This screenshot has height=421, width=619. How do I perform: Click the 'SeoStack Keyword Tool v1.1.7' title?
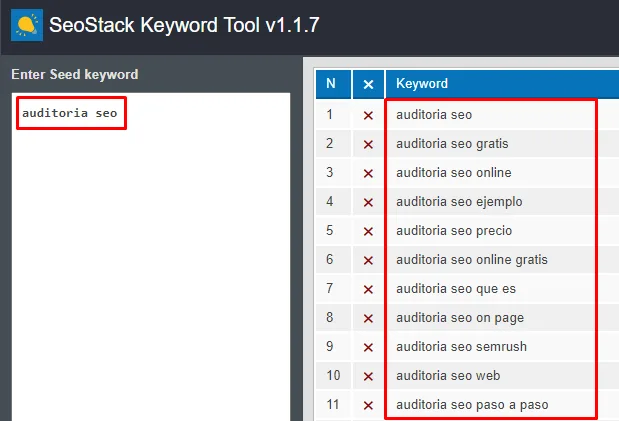(184, 25)
